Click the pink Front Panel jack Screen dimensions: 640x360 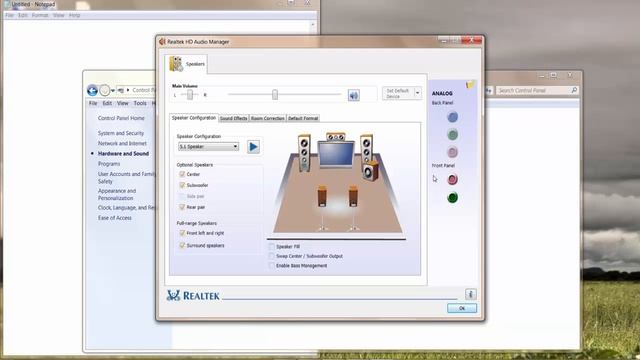[452, 179]
